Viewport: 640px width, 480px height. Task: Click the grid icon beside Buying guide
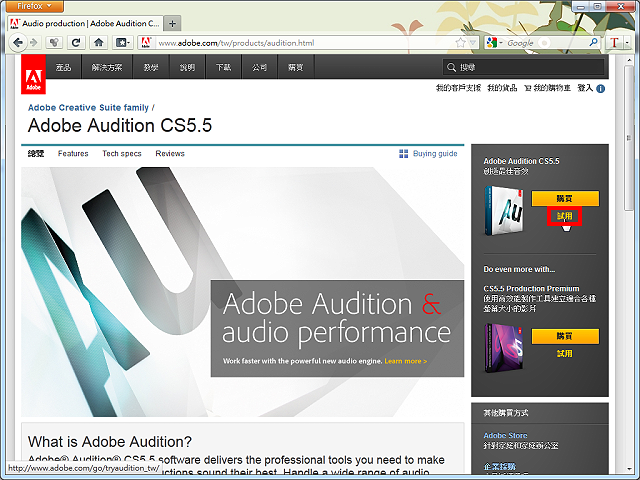point(403,153)
